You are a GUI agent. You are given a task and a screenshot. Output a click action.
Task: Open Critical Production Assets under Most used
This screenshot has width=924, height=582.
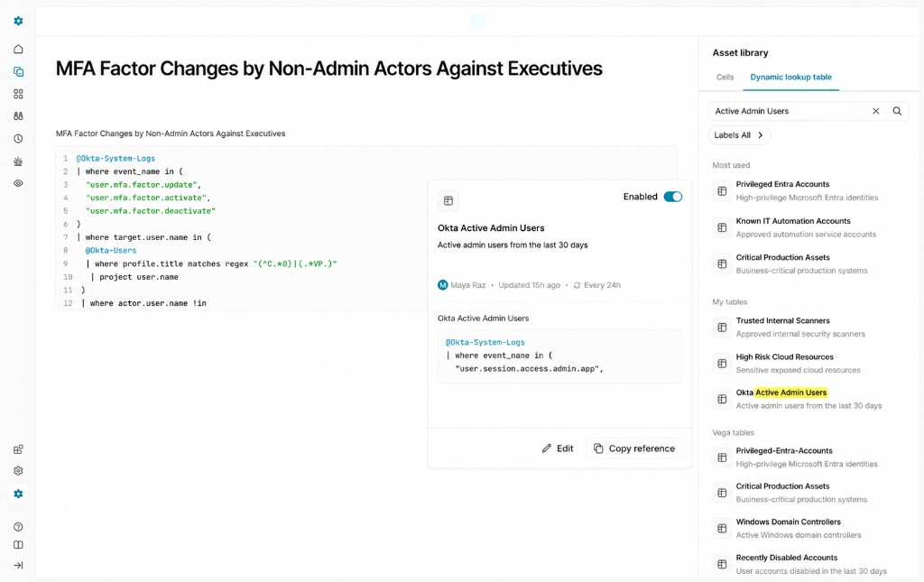(808, 263)
